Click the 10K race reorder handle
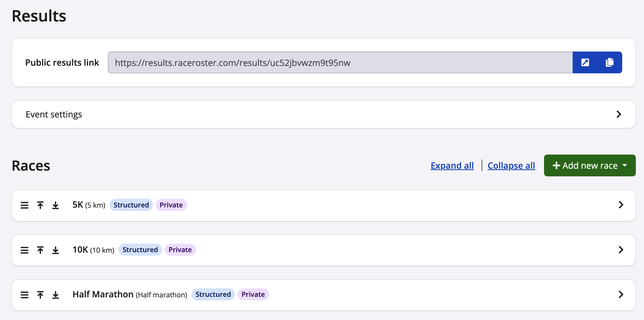Viewport: 644px width, 320px height. [25, 250]
